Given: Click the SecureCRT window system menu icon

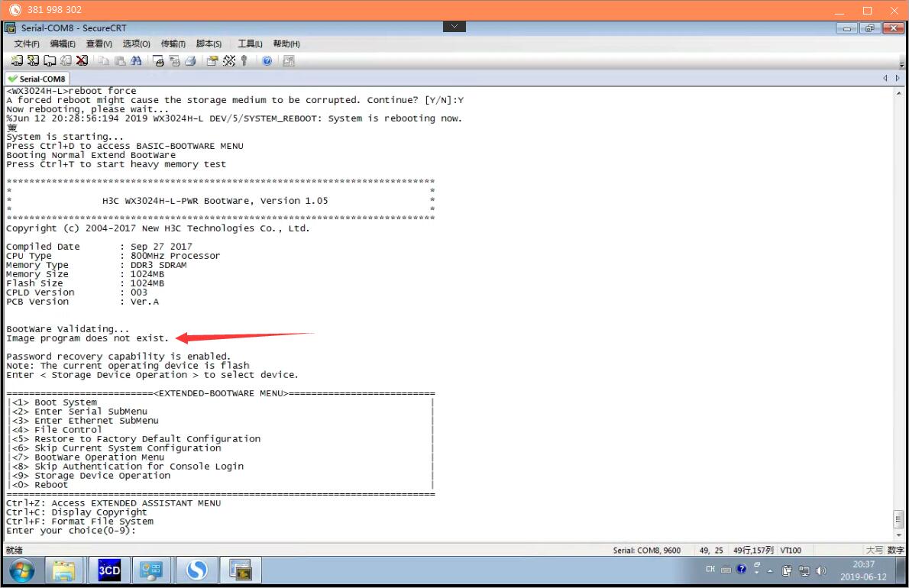Looking at the screenshot, I should pyautogui.click(x=11, y=27).
